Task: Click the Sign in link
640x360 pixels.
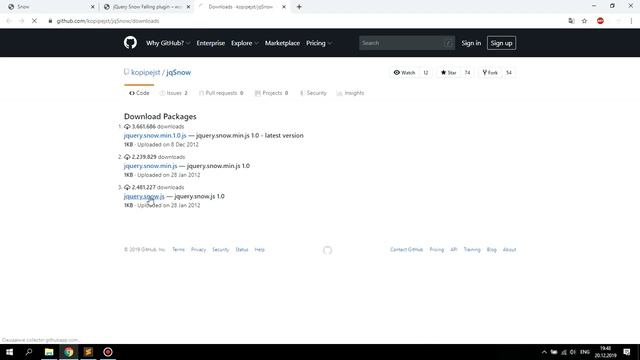Action: pyautogui.click(x=471, y=43)
